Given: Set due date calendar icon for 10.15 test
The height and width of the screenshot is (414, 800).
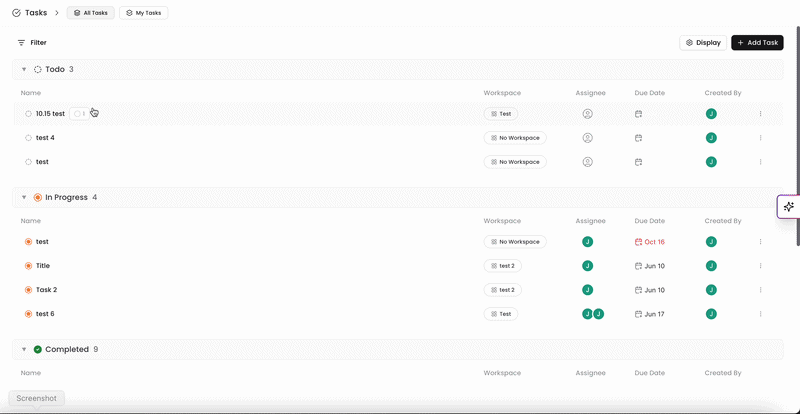Looking at the screenshot, I should (x=638, y=114).
